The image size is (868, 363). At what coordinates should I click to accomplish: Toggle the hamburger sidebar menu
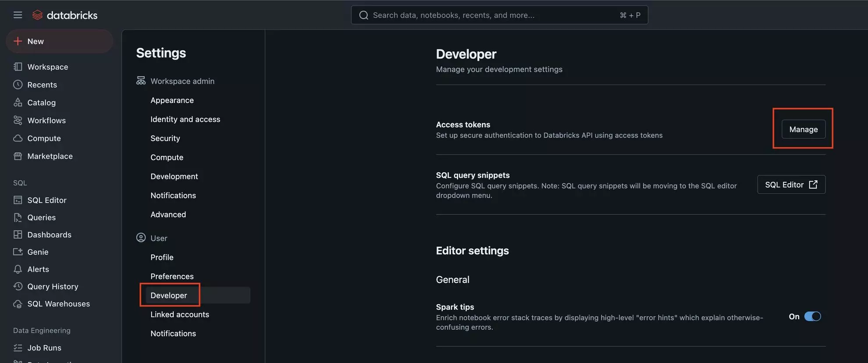pos(18,15)
